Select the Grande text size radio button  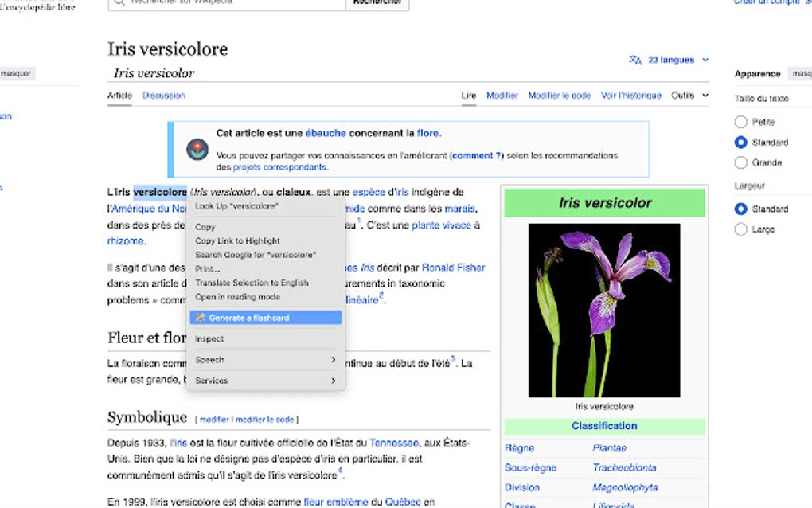(740, 162)
